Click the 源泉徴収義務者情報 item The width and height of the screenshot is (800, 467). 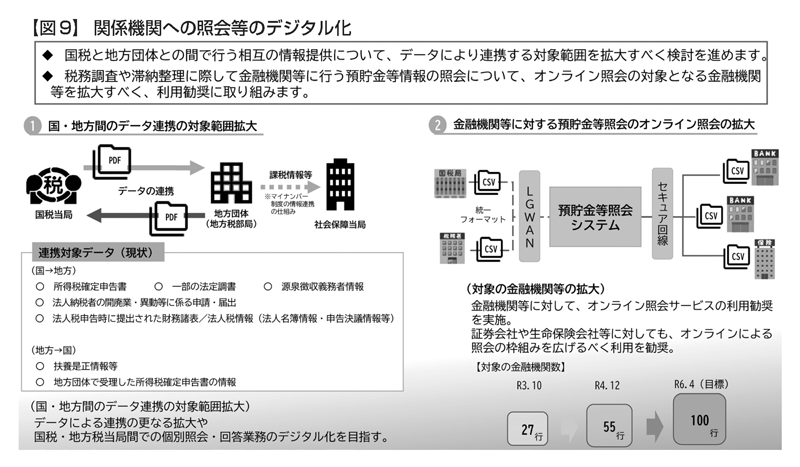pos(322,287)
